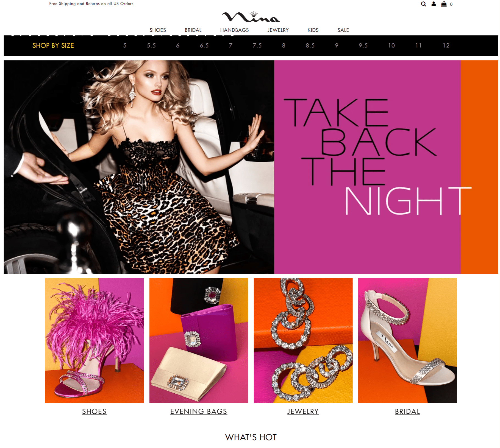Click the crystal earrings jewelry image
500x448 pixels.
point(303,340)
